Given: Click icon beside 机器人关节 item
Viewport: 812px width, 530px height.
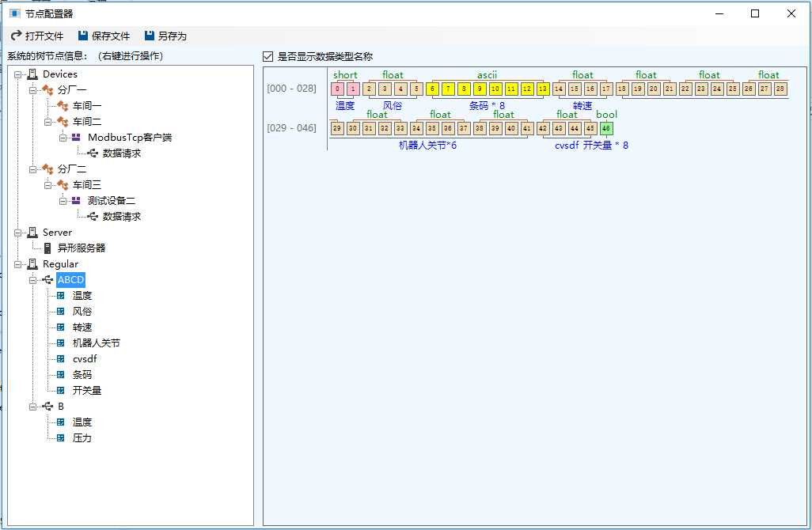Looking at the screenshot, I should tap(61, 343).
